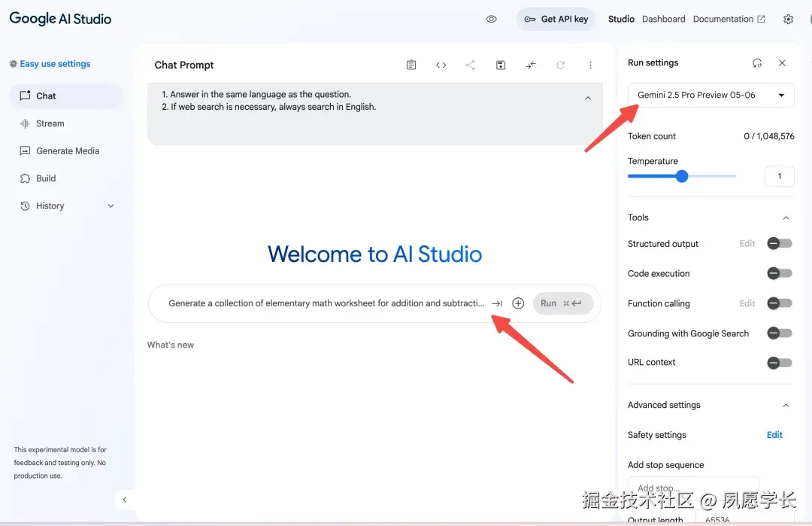Click the Chat Prompt title
This screenshot has width=812, height=526.
(x=184, y=65)
